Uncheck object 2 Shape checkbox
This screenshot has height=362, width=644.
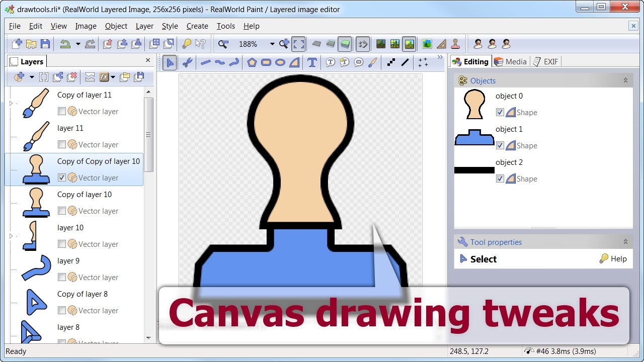(x=500, y=178)
